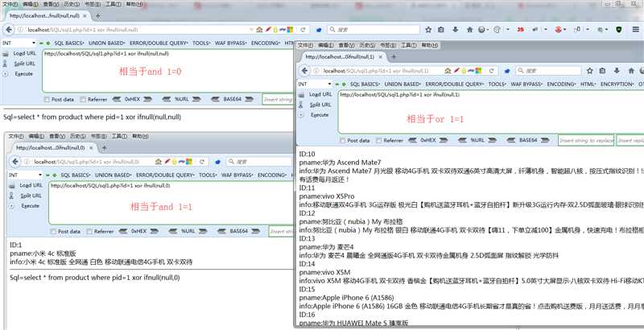Open 文件 menu in ifnull(null,null) window
The width and height of the screenshot is (644, 330).
pos(10,4)
